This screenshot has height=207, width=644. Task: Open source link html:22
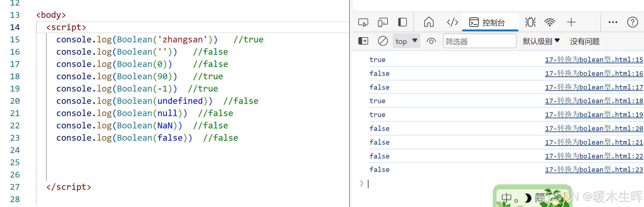594,156
